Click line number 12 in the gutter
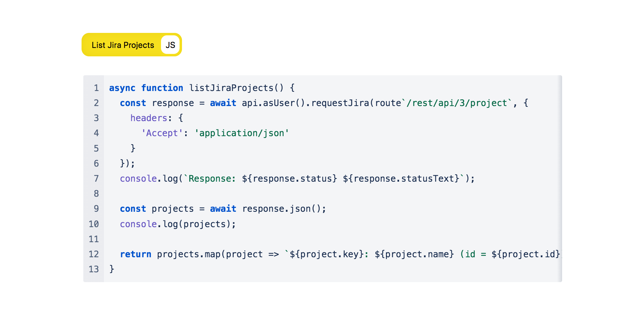 [x=94, y=254]
